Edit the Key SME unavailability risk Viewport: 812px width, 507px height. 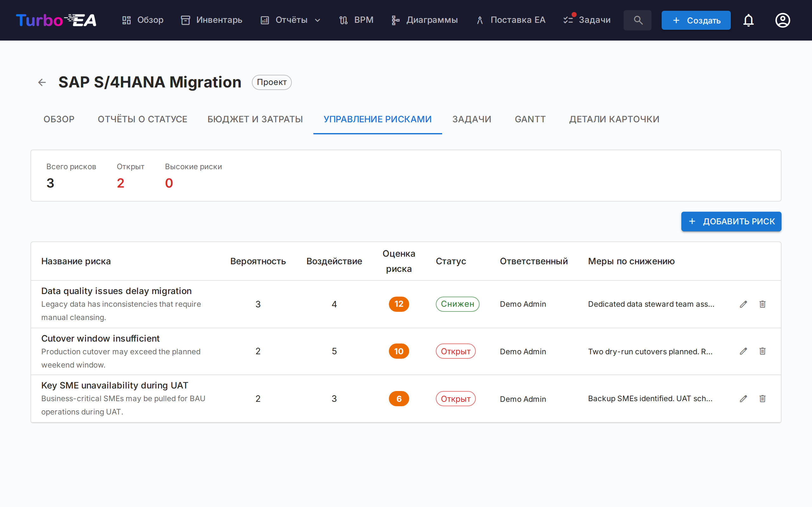743,399
